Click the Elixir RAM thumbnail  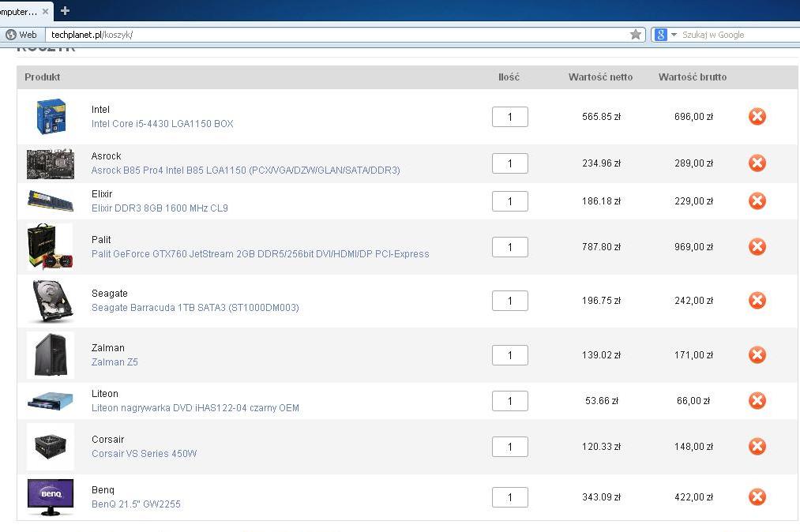coord(51,201)
